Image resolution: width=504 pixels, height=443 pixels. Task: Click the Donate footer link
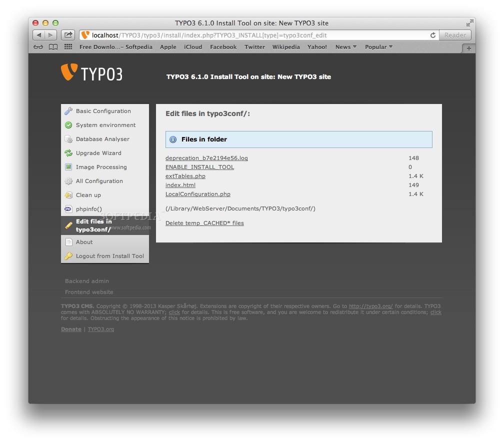click(x=71, y=329)
